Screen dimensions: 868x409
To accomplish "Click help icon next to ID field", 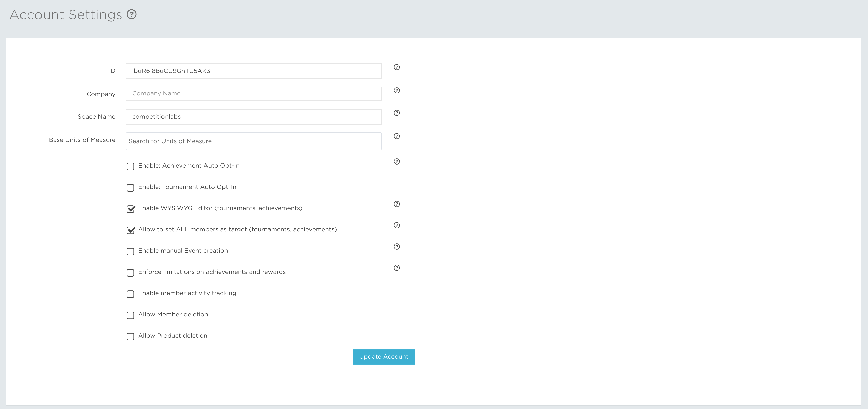I will [397, 67].
